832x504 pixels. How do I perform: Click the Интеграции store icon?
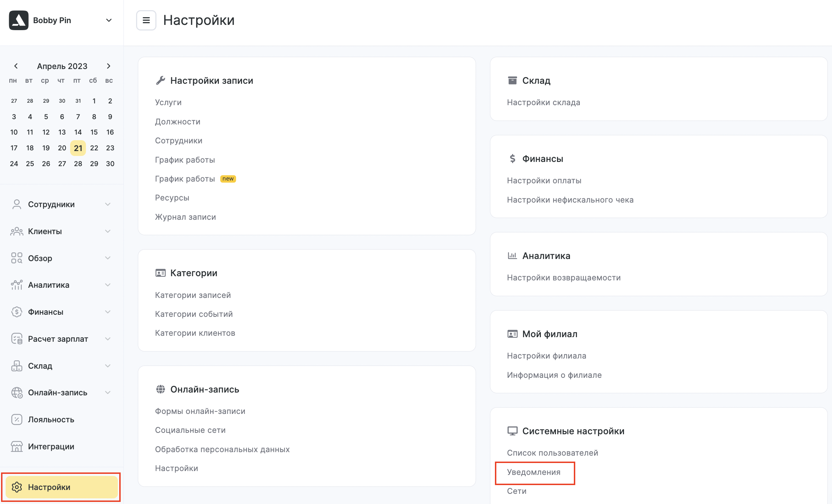(x=16, y=446)
